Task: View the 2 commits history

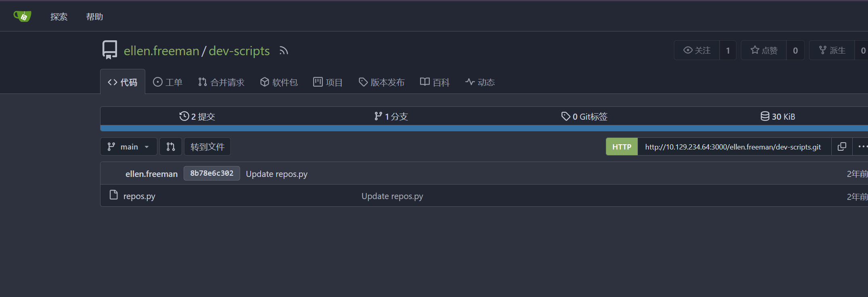Action: (x=197, y=116)
